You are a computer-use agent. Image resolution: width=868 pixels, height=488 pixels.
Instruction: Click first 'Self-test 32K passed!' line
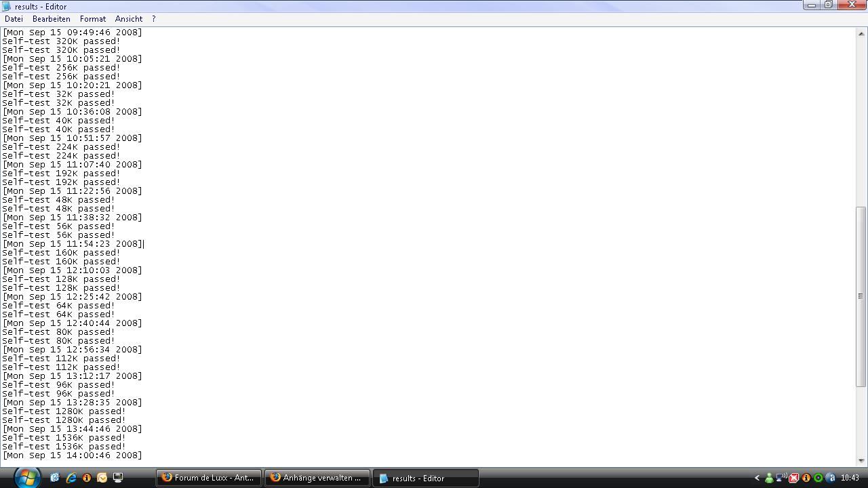click(x=58, y=94)
